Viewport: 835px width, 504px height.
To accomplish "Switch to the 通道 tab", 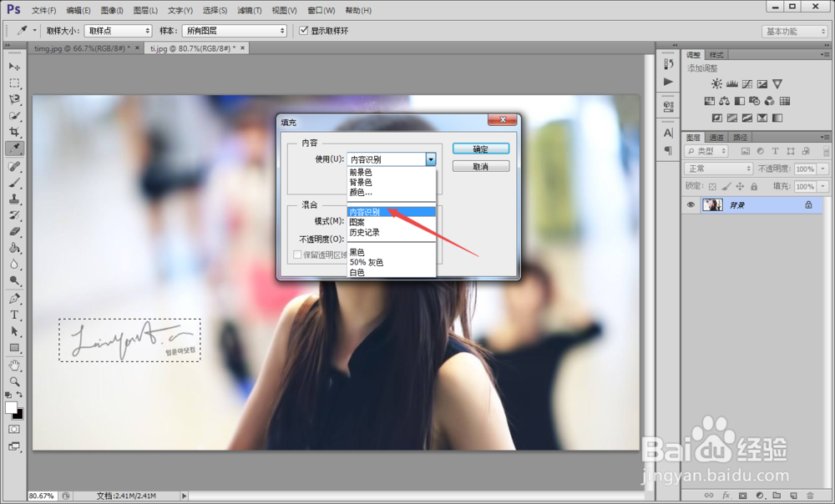I will (x=717, y=136).
